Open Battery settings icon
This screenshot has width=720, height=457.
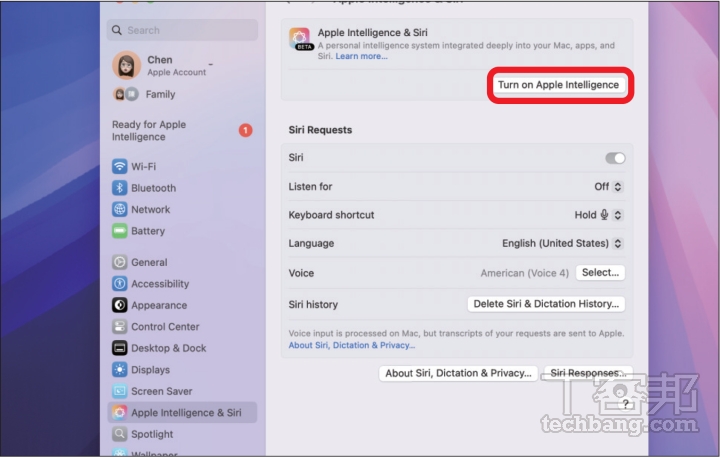[119, 231]
